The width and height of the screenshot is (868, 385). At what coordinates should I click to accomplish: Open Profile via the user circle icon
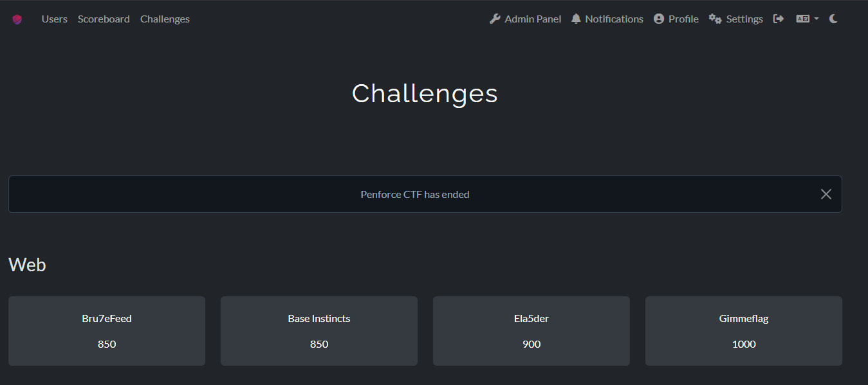[658, 19]
